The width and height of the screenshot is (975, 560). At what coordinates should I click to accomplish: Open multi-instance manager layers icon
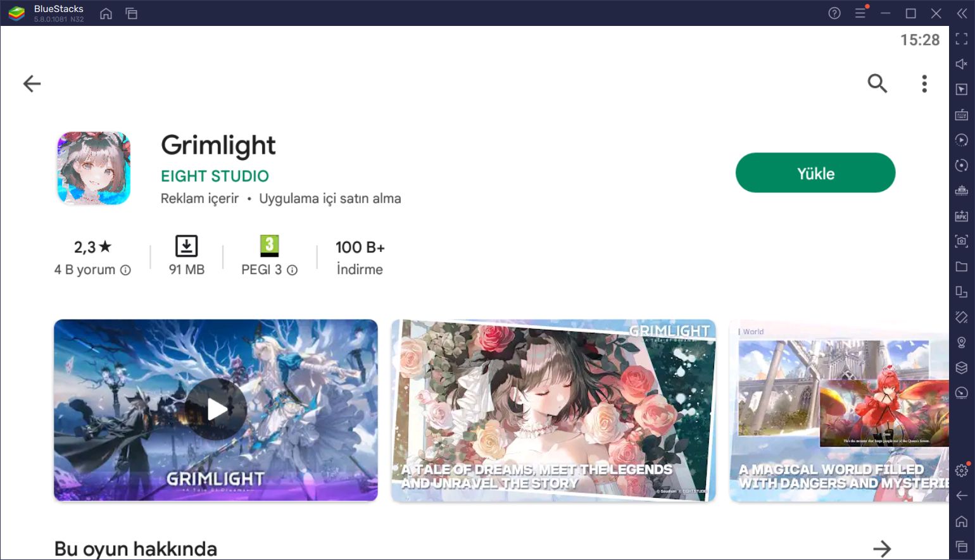click(x=961, y=368)
